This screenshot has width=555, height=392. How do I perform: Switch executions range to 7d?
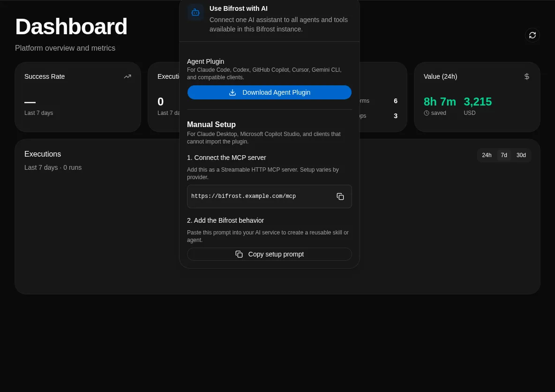504,155
